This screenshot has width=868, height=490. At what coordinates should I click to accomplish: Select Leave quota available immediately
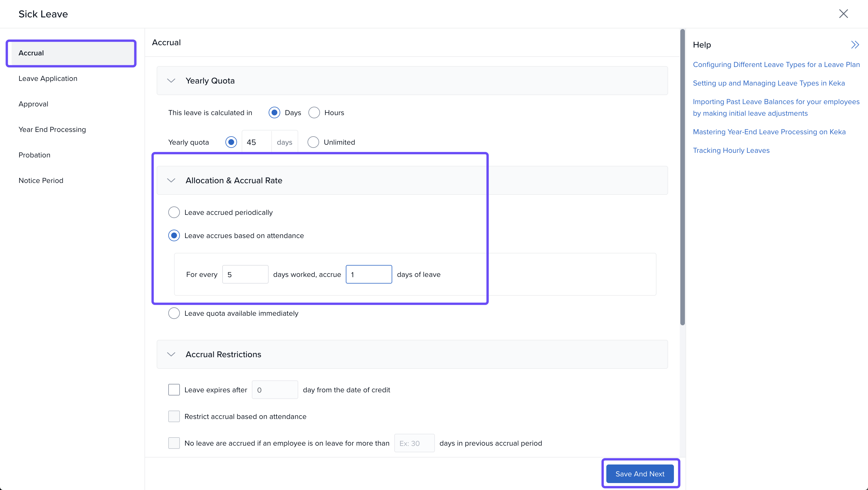coord(174,313)
